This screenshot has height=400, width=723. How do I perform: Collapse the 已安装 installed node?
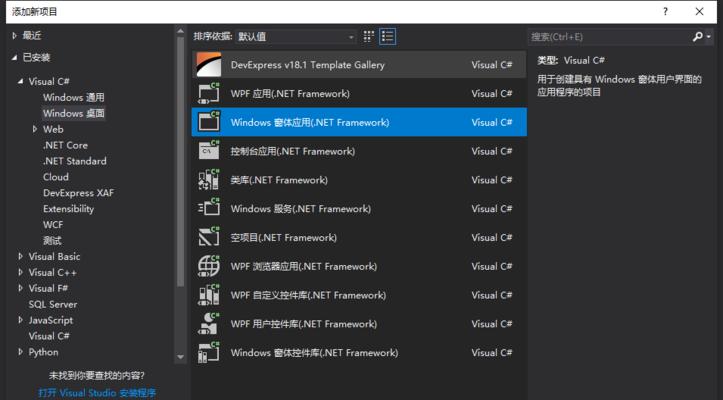(14, 57)
